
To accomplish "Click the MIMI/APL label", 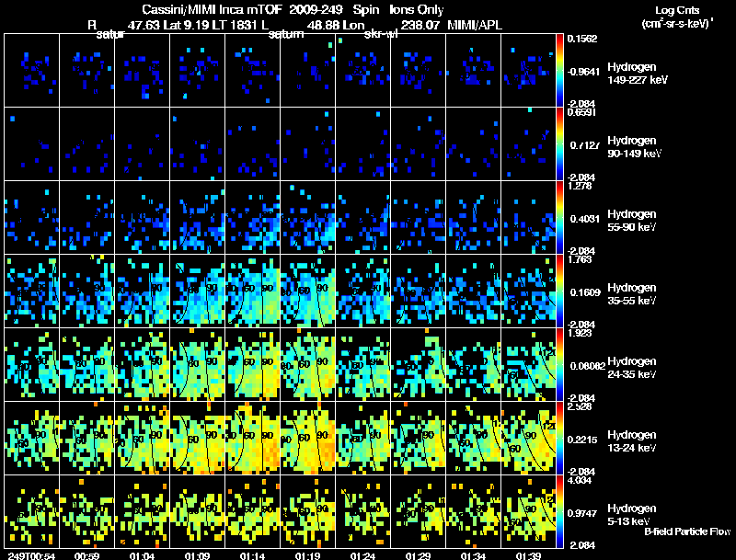I will coord(475,25).
